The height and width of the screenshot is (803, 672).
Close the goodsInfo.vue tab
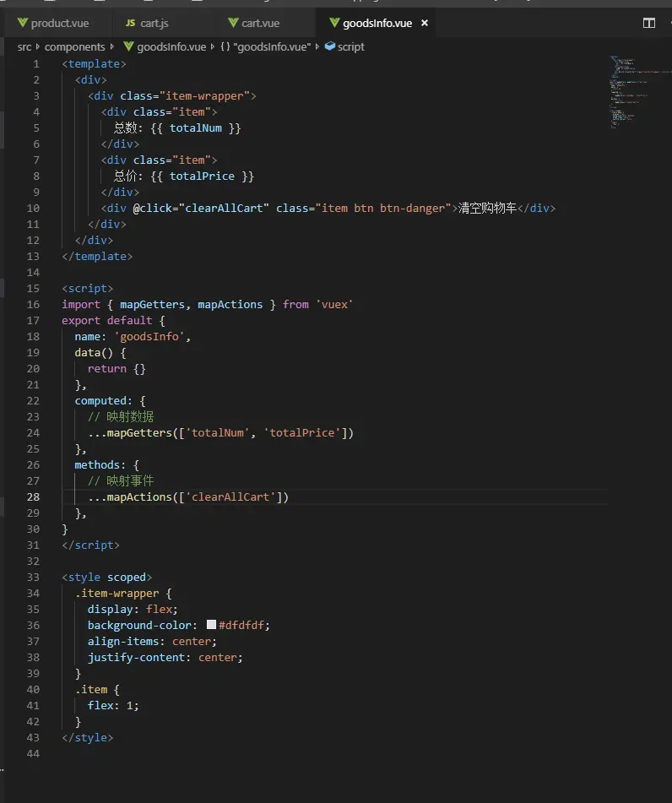(x=425, y=23)
